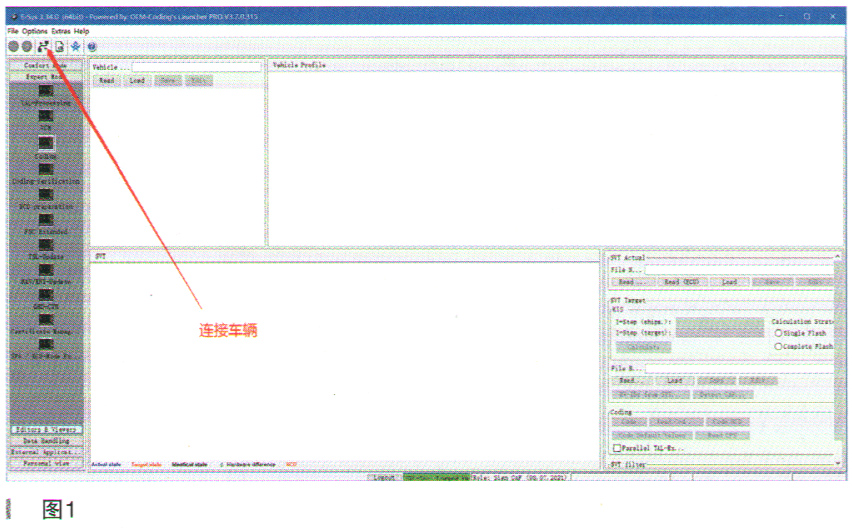Image resolution: width=852 pixels, height=531 pixels.
Task: Expand the Comfort Mode section
Action: click(46, 65)
